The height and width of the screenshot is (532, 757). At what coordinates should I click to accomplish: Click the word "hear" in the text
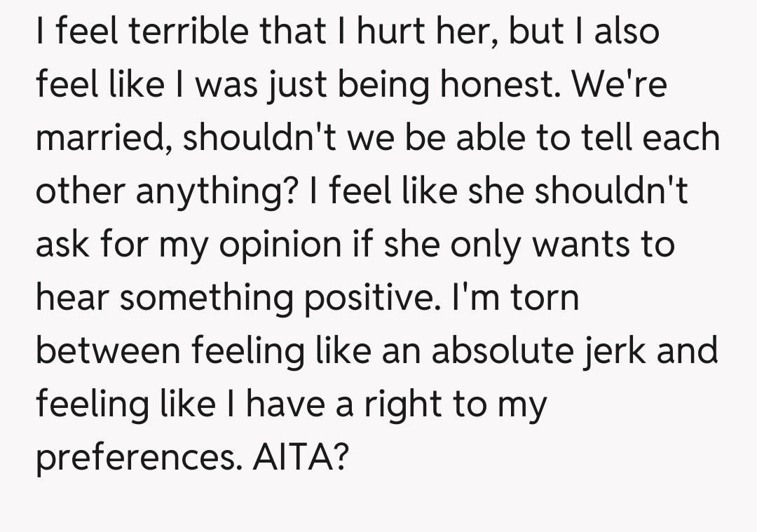click(72, 299)
